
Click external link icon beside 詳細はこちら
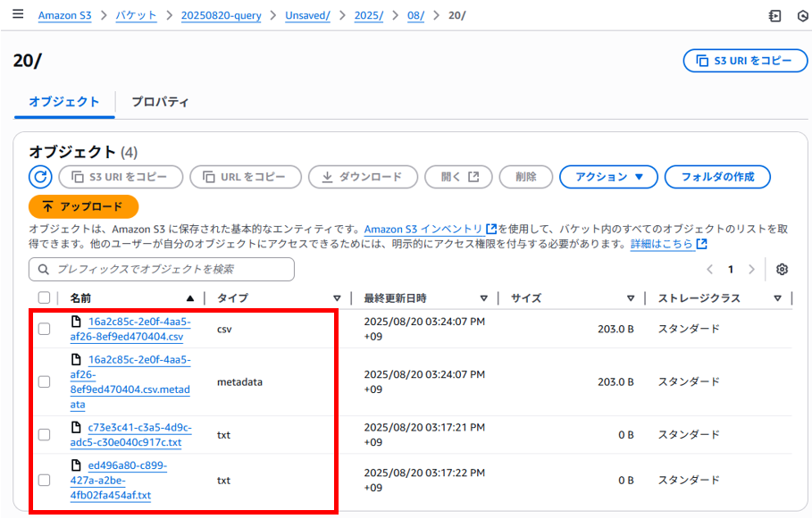click(x=702, y=244)
